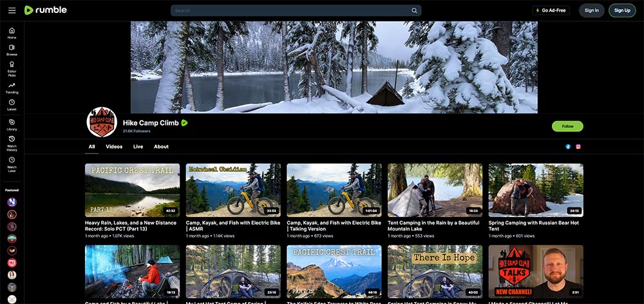Viewport: 644px width, 304px height.
Task: Open the fourth featured channel avatar
Action: (x=12, y=239)
